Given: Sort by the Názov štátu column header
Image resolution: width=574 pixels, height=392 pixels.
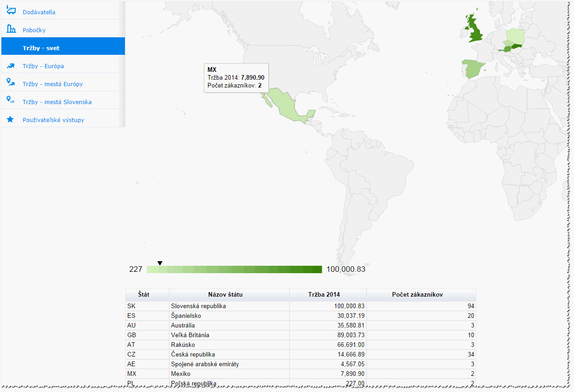Looking at the screenshot, I should [x=229, y=295].
